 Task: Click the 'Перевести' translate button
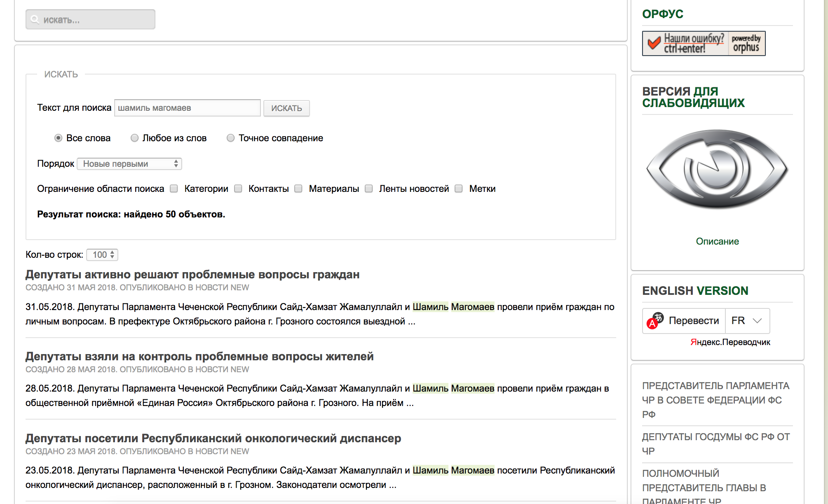[693, 320]
